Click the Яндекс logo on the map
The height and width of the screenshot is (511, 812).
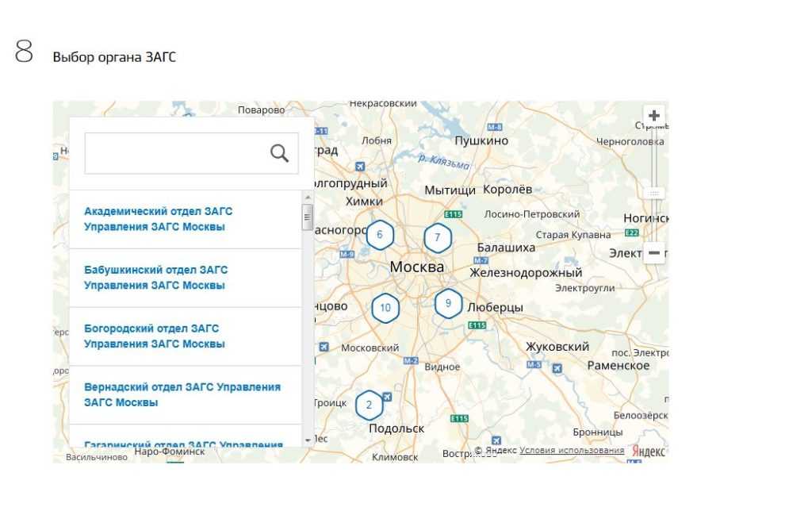pos(649,451)
